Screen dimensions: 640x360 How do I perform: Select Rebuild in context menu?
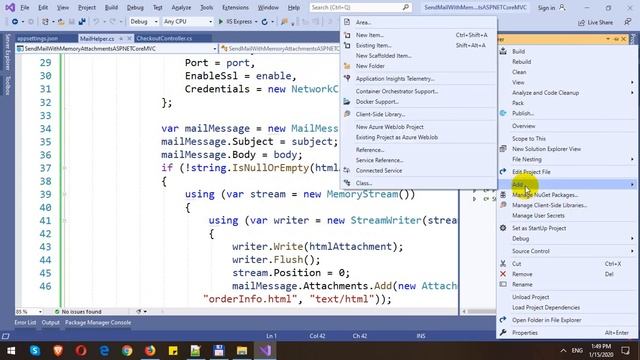tap(522, 62)
